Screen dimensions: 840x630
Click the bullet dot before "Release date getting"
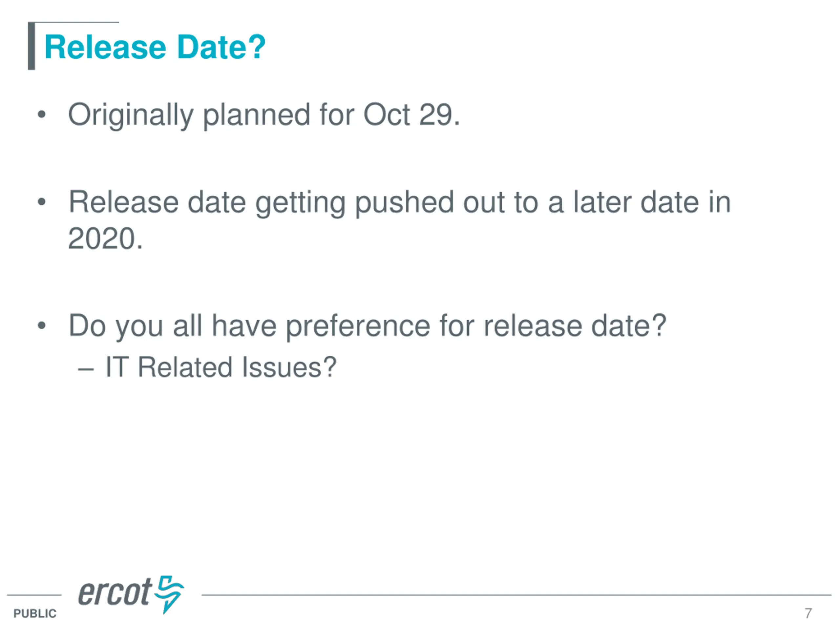(x=42, y=202)
